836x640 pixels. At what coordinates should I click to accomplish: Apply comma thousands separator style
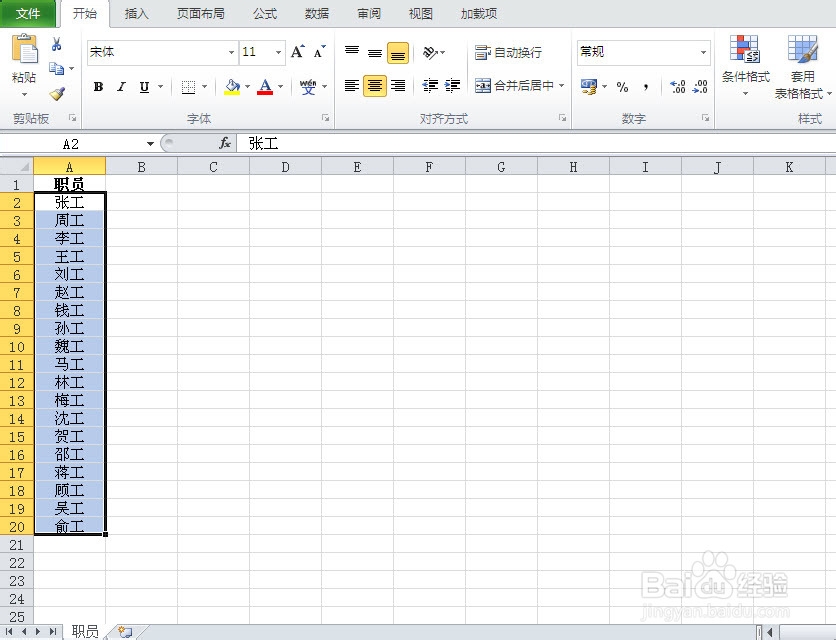(x=646, y=86)
